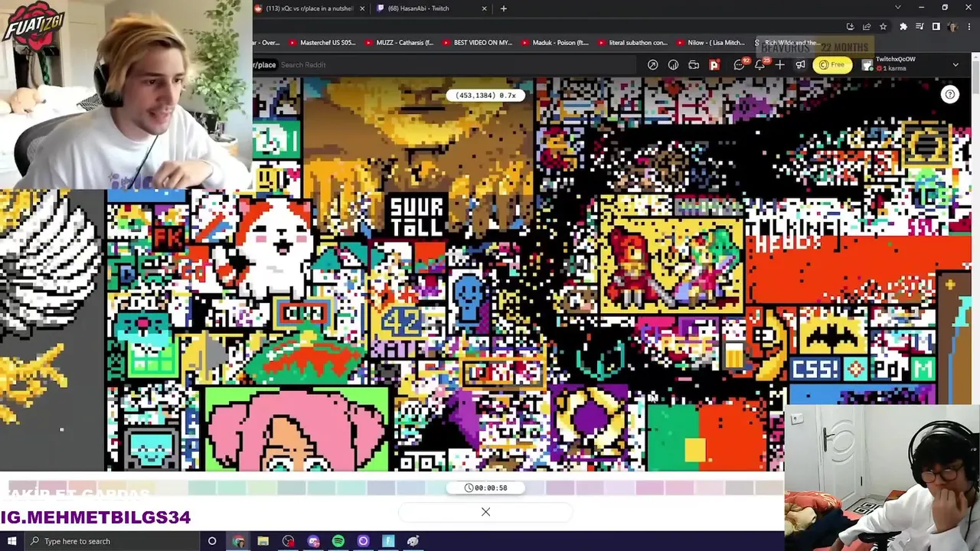
Task: Open the browser extensions puzzle icon
Action: click(x=903, y=27)
